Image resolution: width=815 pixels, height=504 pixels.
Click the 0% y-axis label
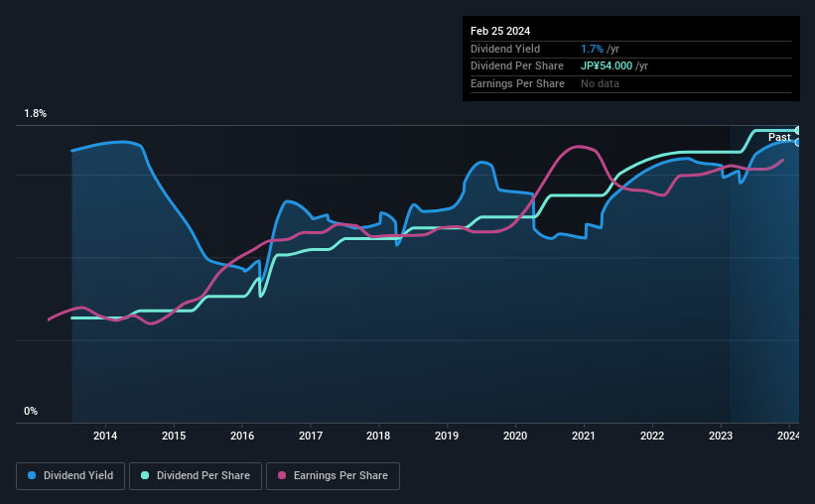click(31, 411)
